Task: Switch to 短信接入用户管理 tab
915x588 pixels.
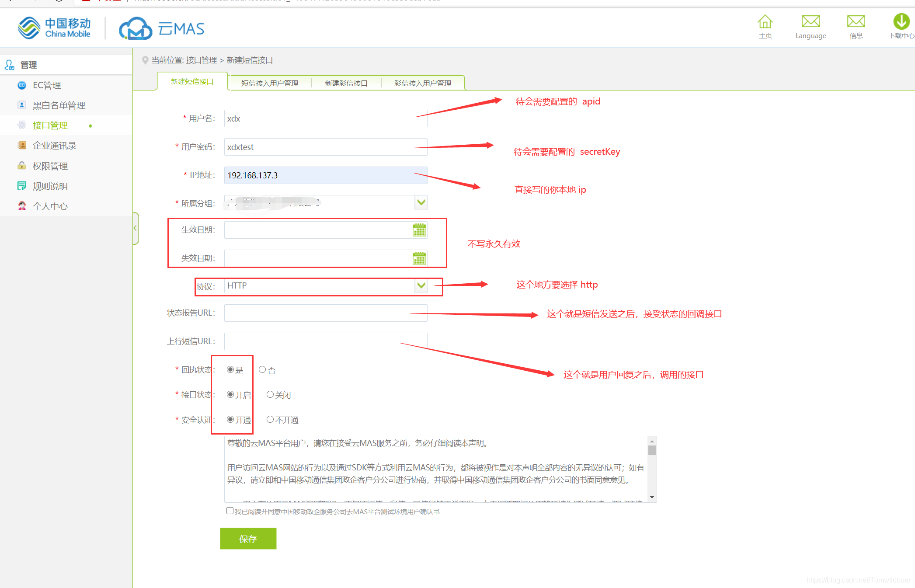Action: pos(269,83)
